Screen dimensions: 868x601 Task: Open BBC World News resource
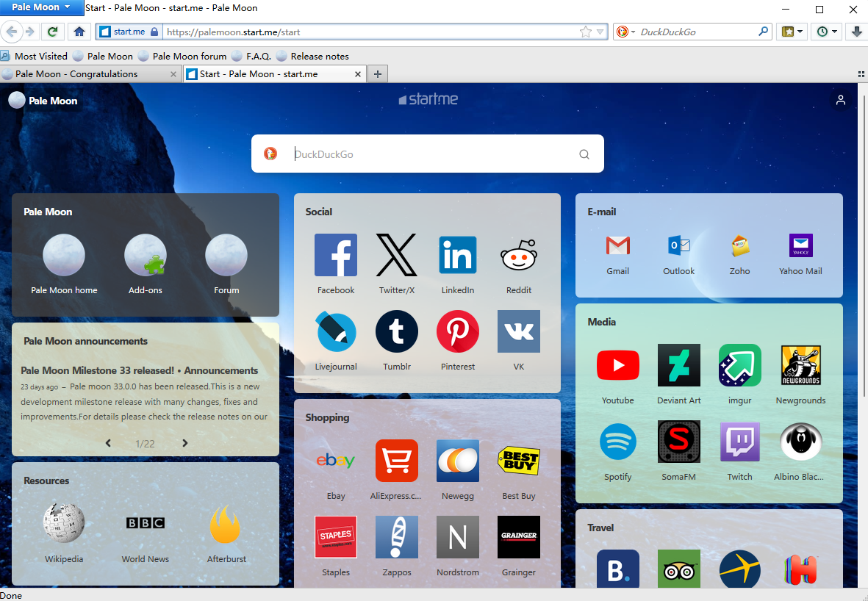pyautogui.click(x=145, y=524)
